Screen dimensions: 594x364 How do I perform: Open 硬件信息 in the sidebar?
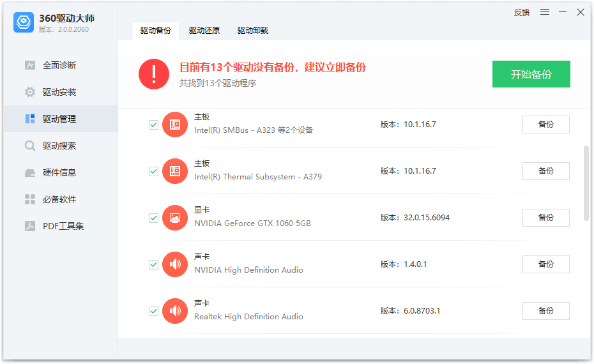(61, 172)
